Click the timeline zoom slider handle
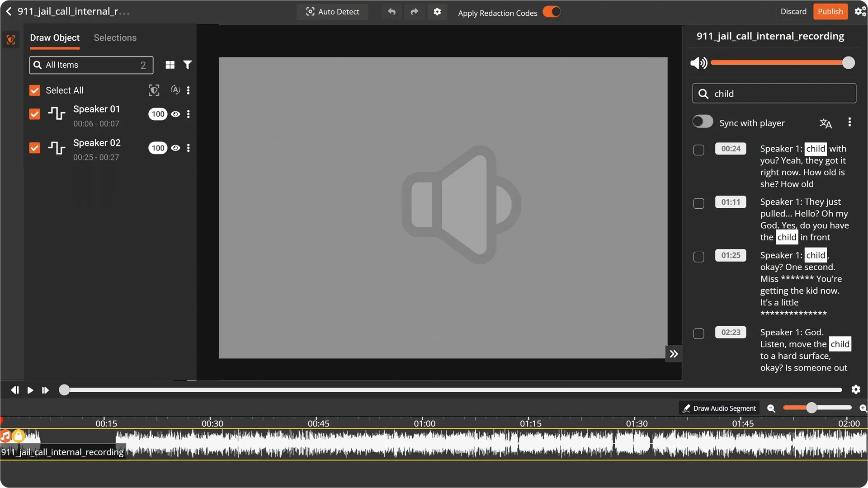This screenshot has height=488, width=868. (811, 408)
